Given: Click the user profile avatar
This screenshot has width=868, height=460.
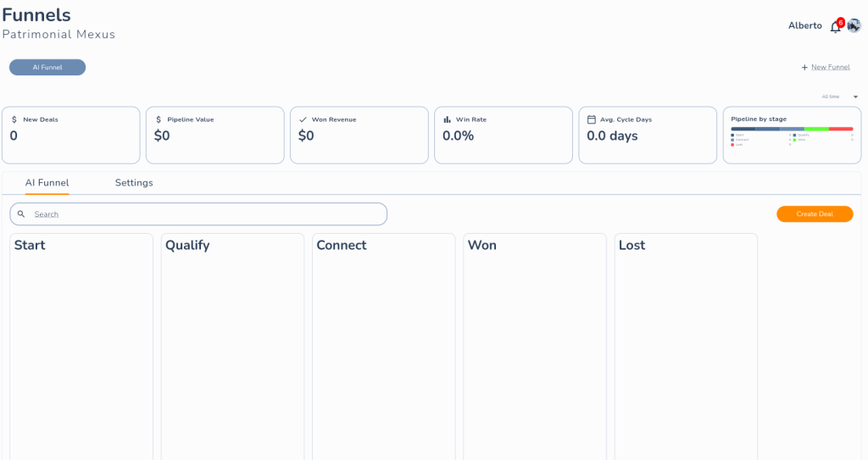Looking at the screenshot, I should click(854, 25).
